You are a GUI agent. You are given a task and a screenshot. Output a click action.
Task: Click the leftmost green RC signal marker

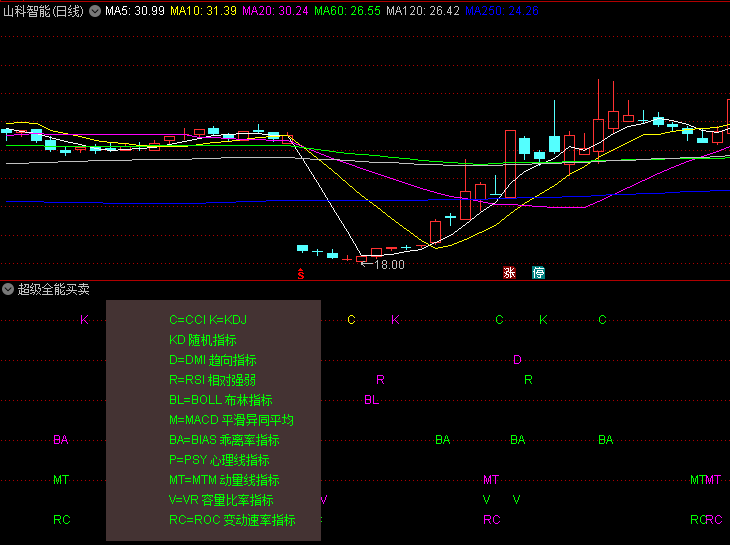62,520
